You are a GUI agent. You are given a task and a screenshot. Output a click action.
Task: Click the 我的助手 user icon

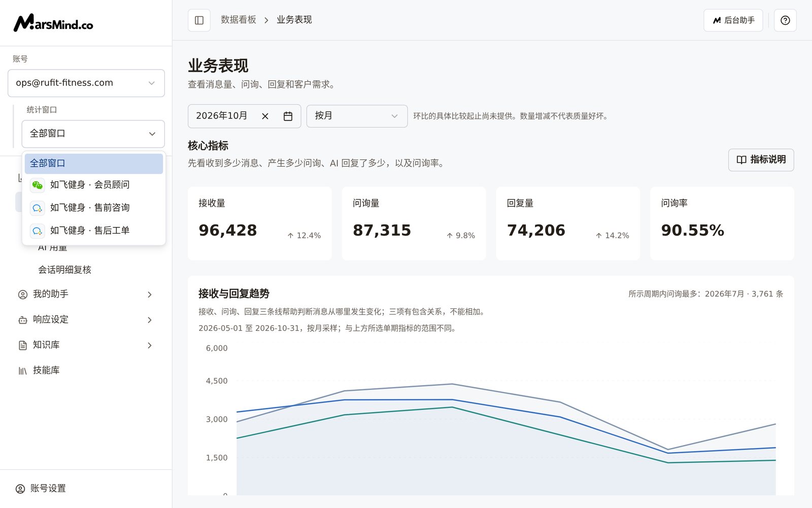[23, 295]
